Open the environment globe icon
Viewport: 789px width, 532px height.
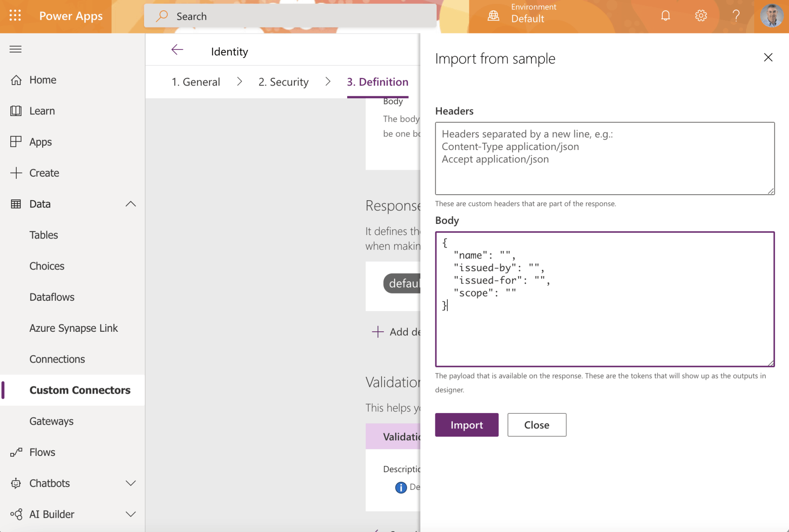(493, 16)
